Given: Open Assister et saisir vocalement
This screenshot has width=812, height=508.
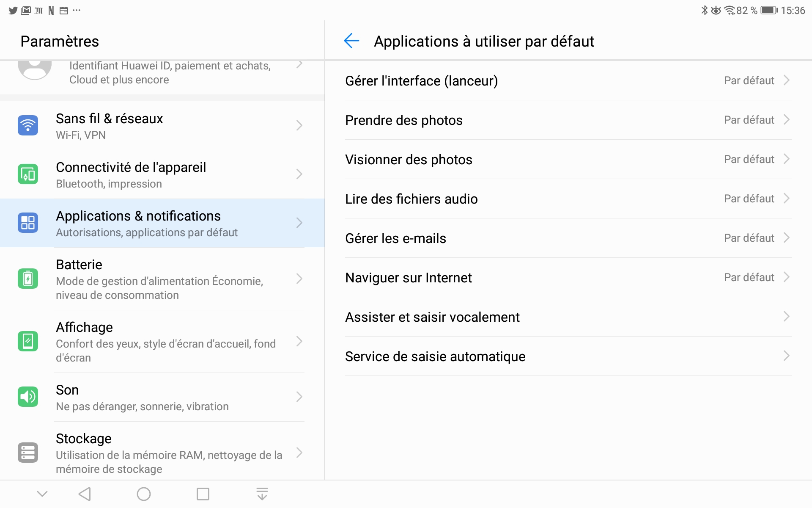Looking at the screenshot, I should coord(568,317).
